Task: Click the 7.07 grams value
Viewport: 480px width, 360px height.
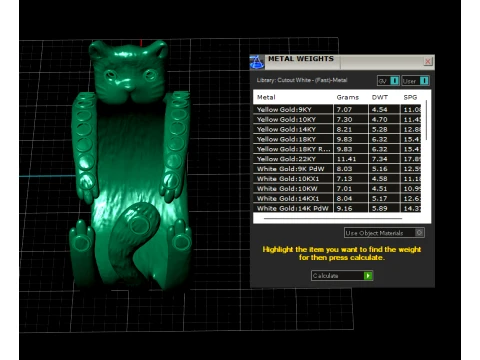Action: tap(344, 109)
